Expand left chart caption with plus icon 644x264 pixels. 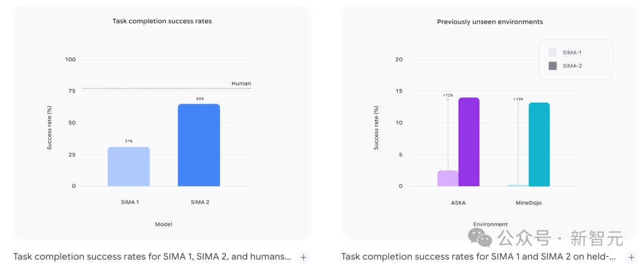pyautogui.click(x=304, y=257)
